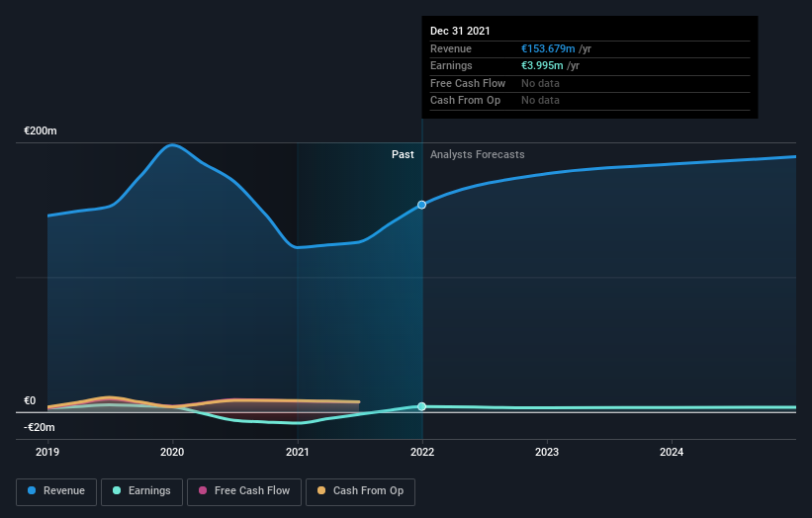
Task: Click the 2022 x-axis label
Action: click(422, 452)
